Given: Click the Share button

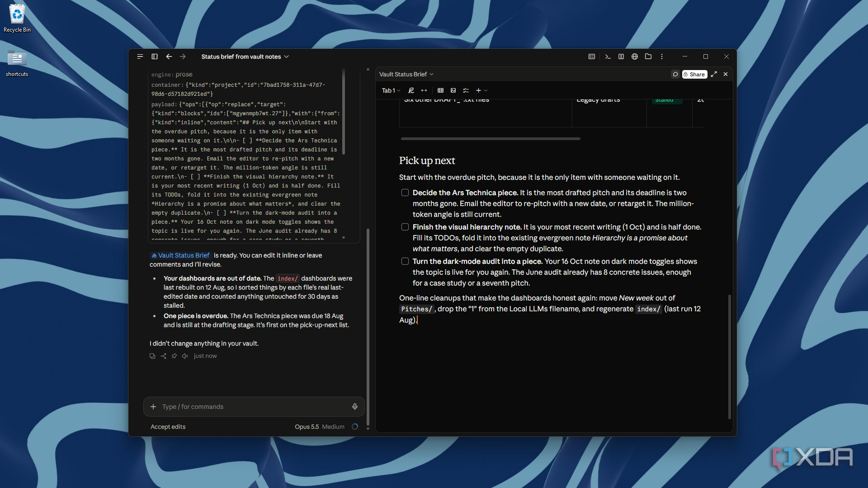Looking at the screenshot, I should [x=695, y=74].
